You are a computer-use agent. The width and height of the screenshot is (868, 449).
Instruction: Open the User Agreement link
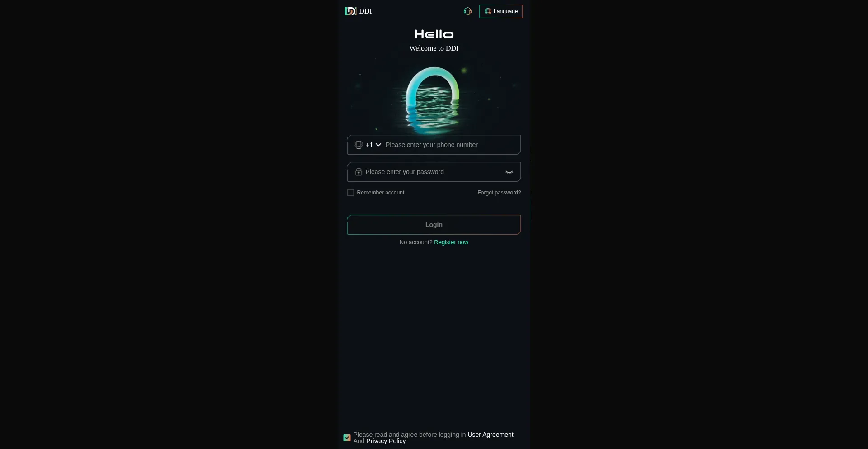point(491,435)
